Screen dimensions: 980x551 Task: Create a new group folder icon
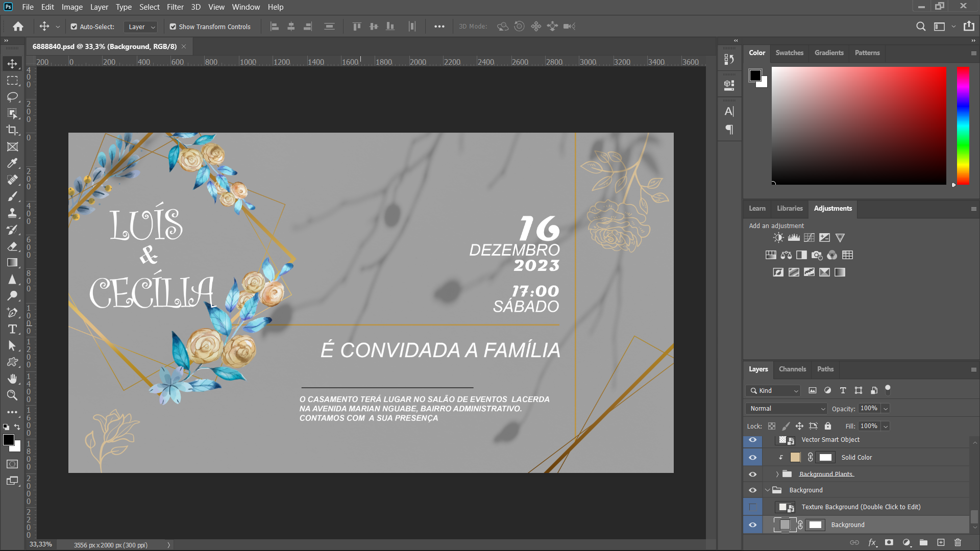923,542
